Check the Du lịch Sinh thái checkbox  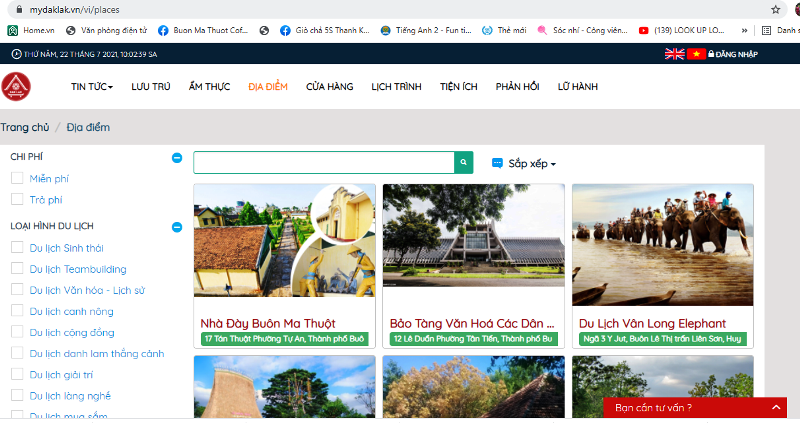[x=17, y=247]
